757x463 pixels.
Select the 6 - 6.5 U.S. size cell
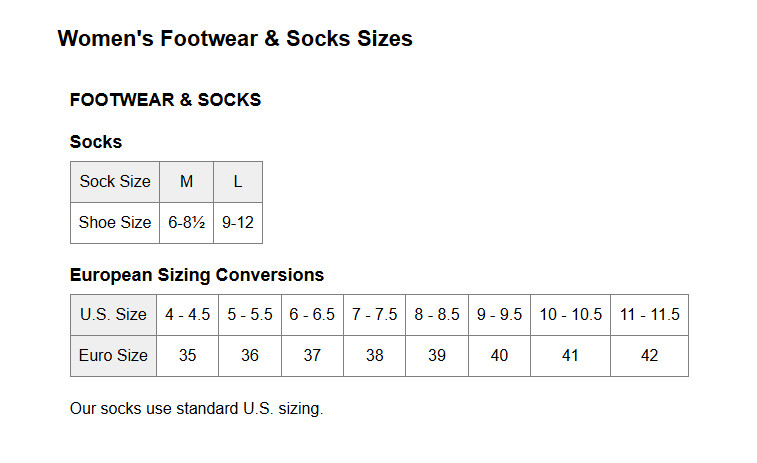tap(312, 315)
